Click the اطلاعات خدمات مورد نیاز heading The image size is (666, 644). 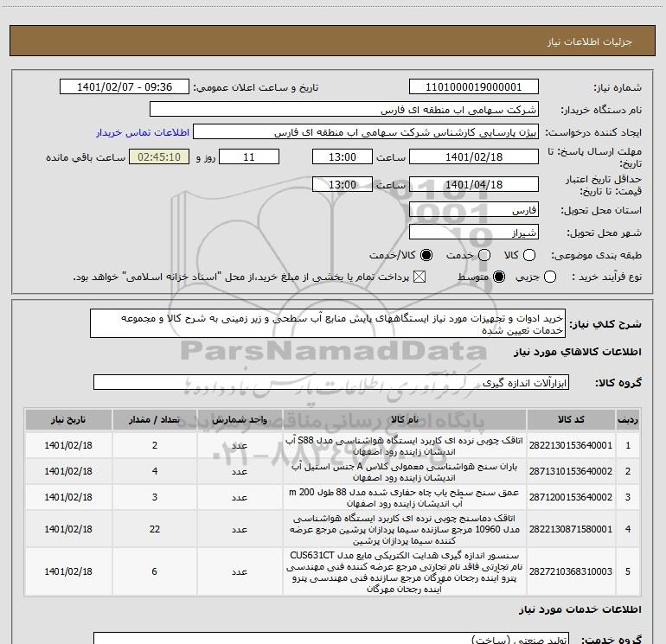580,609
